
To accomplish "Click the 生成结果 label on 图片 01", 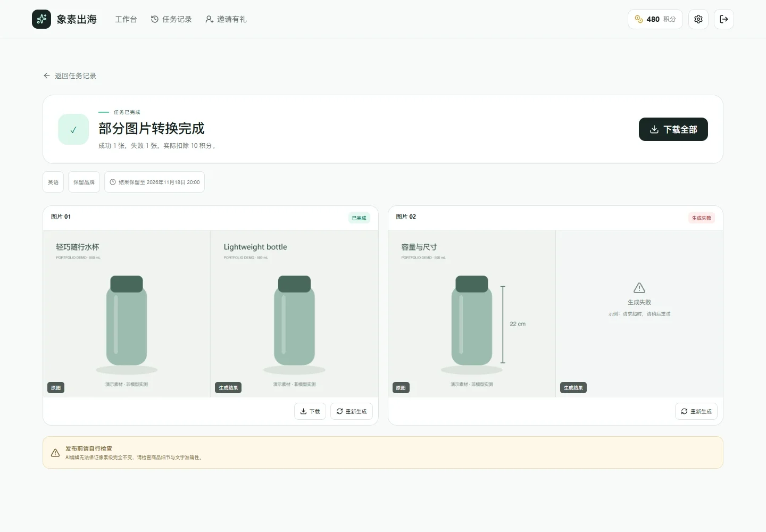I will pyautogui.click(x=228, y=388).
